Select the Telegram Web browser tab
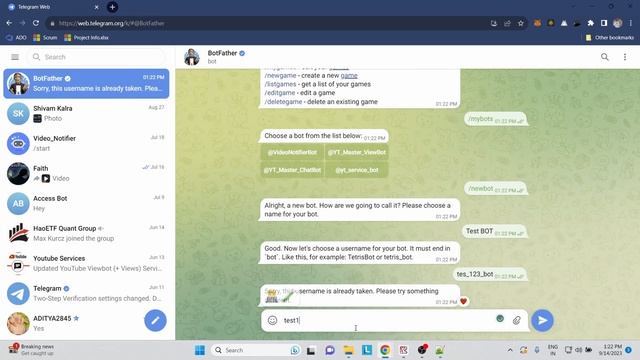This screenshot has width=640, height=360. pos(53,7)
